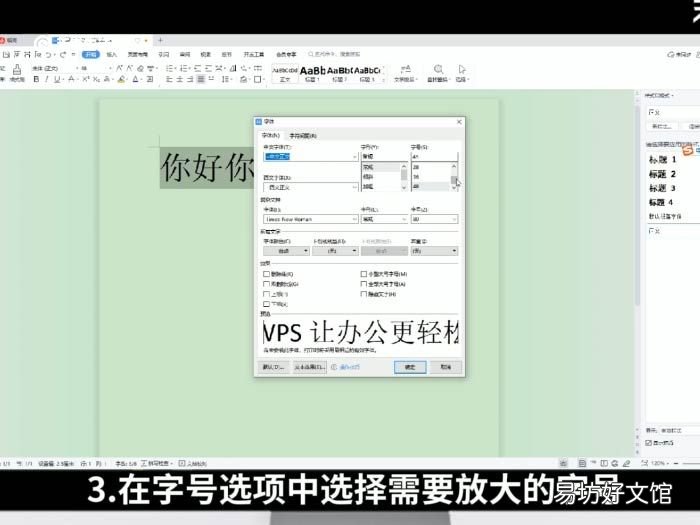The image size is (700, 525).
Task: Click the Undo arrow in quick toolbar
Action: 48,54
